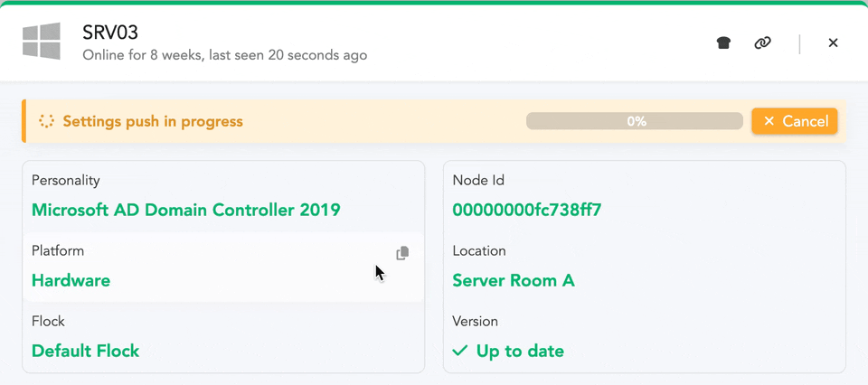Click the bread slice icon in header
This screenshot has width=868, height=385.
723,42
